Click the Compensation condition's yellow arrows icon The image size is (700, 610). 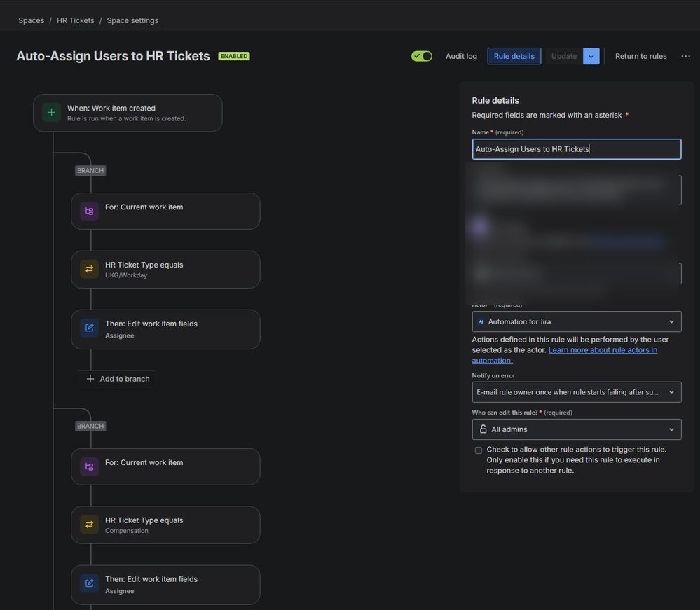coord(89,525)
